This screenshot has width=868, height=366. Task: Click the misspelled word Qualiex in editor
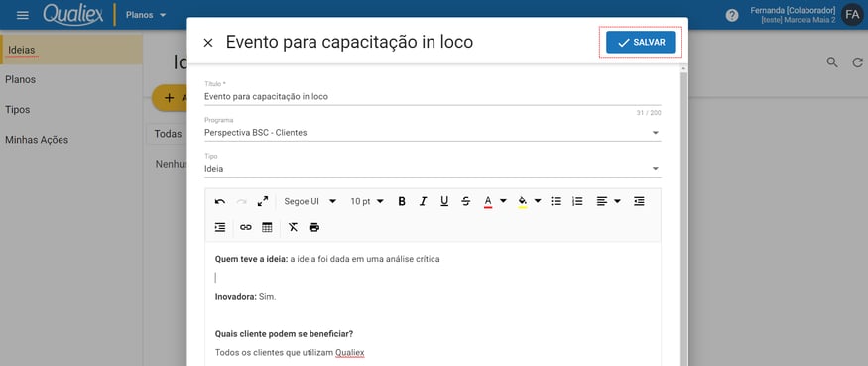[350, 353]
